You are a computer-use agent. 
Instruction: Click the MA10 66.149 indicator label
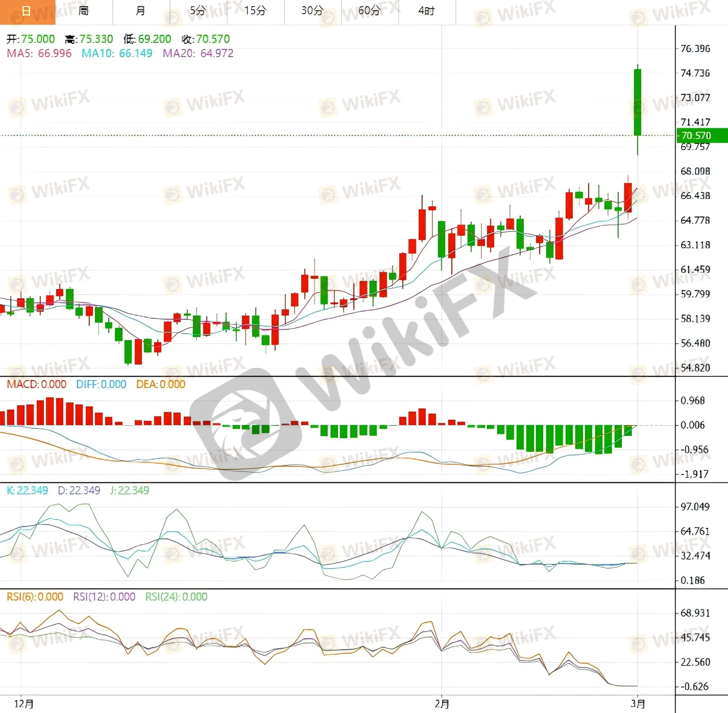117,53
